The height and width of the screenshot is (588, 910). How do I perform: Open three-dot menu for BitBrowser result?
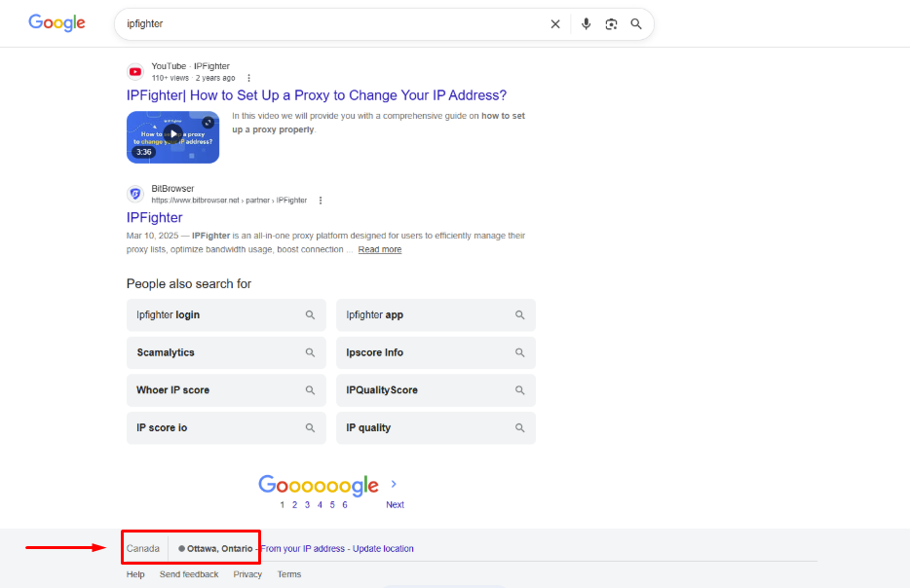pos(321,201)
